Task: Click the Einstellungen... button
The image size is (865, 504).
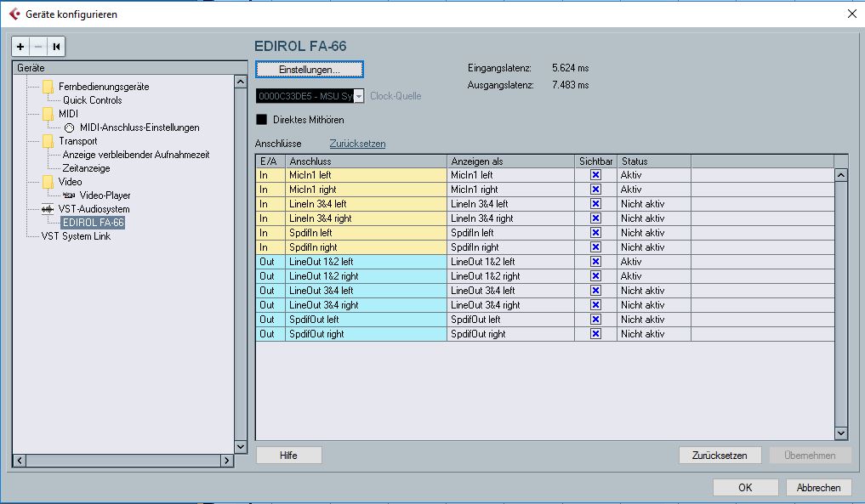Action: click(x=310, y=69)
